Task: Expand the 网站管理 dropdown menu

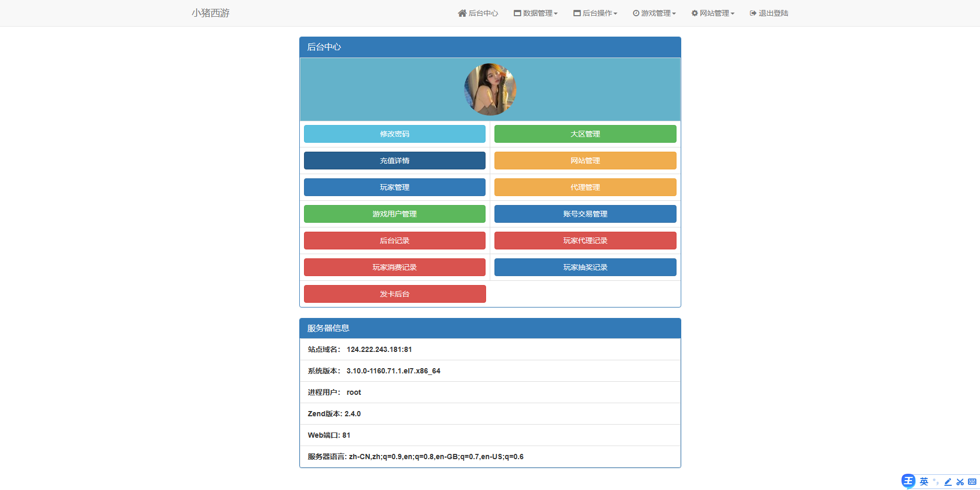Action: [713, 13]
